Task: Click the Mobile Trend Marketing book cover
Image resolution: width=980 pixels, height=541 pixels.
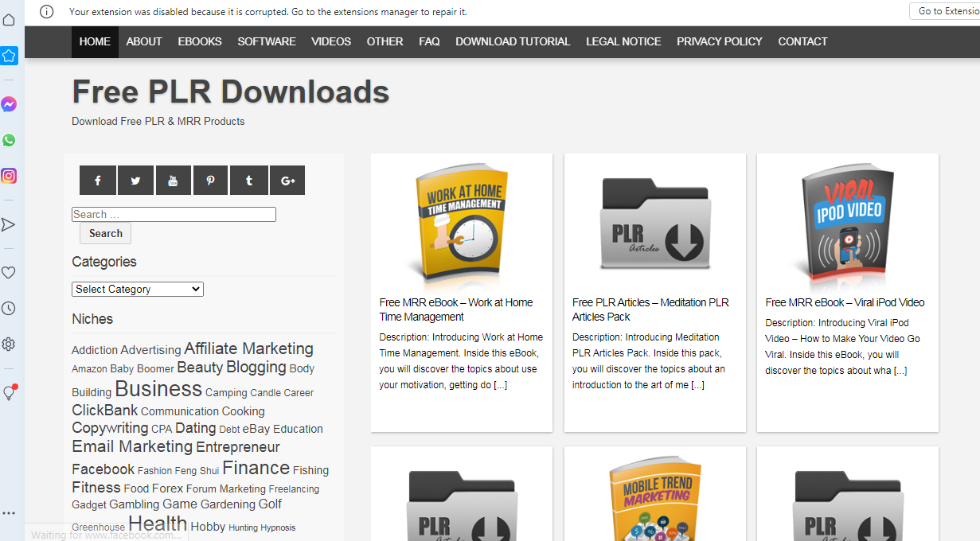Action: (x=654, y=500)
